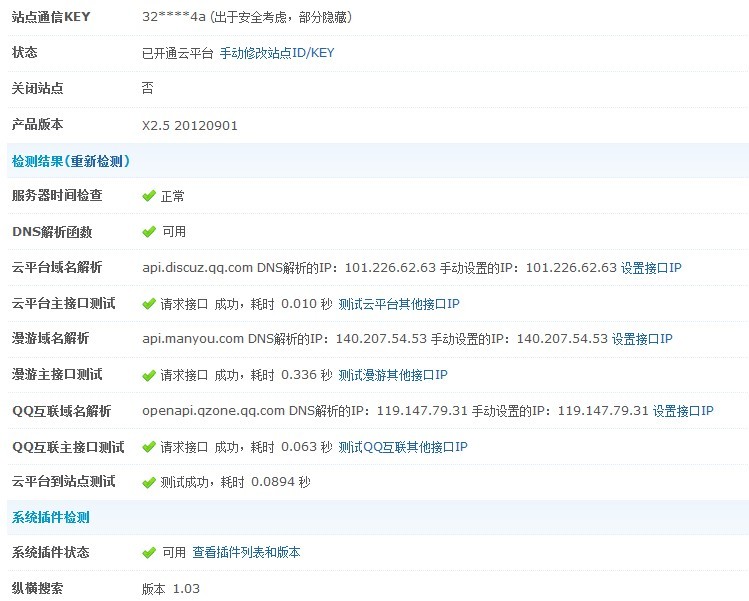The image size is (749, 601).
Task: Click the 系统插件检测 section heading
Action: click(x=51, y=517)
